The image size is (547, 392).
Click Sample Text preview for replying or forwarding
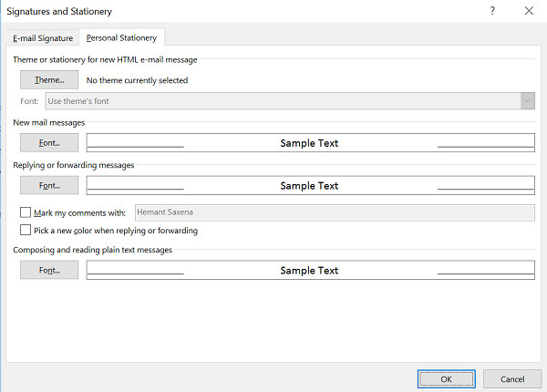(310, 186)
